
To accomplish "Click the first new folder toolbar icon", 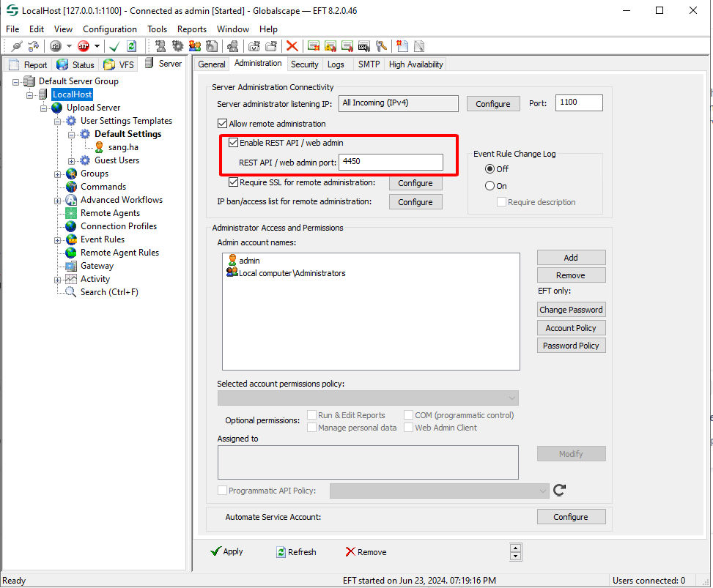I will click(x=254, y=46).
